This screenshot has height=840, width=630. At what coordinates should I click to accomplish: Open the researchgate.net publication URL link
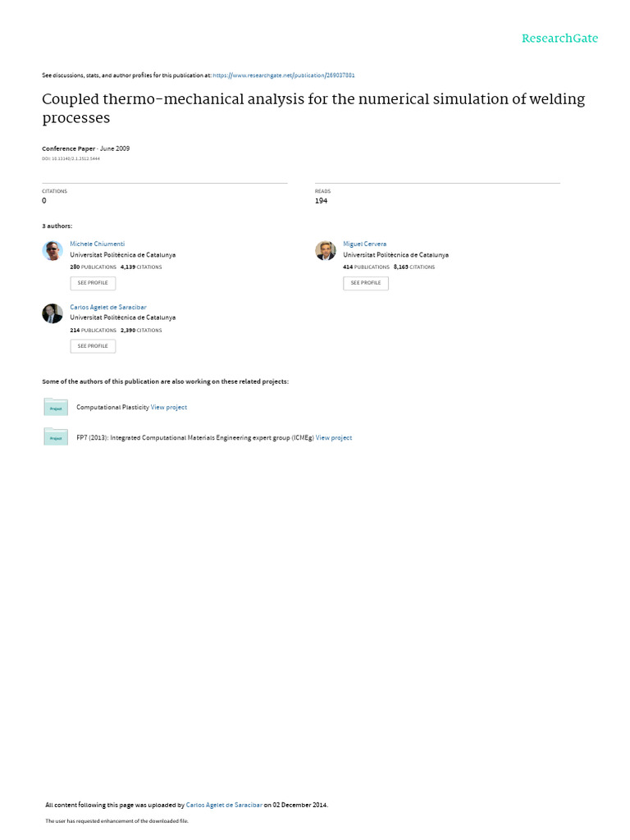pos(283,75)
